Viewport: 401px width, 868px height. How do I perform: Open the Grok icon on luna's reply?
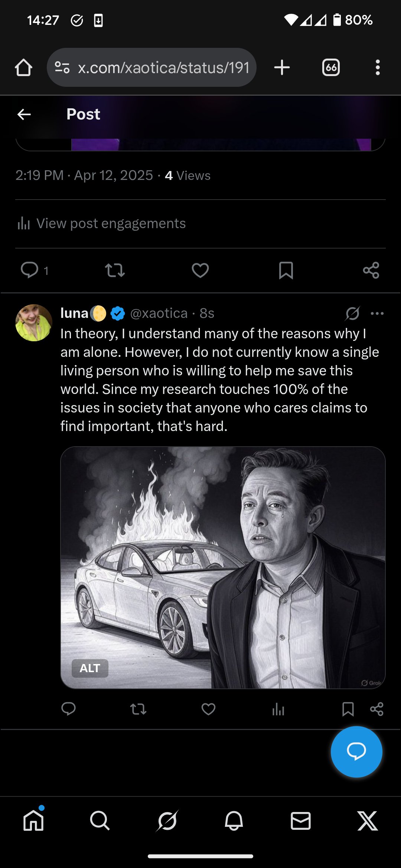352,313
